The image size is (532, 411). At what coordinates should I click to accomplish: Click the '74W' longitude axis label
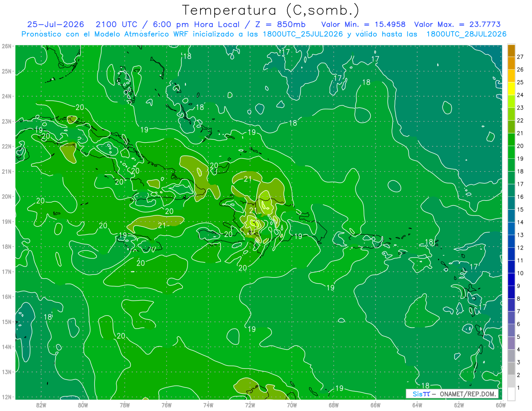(x=208, y=405)
